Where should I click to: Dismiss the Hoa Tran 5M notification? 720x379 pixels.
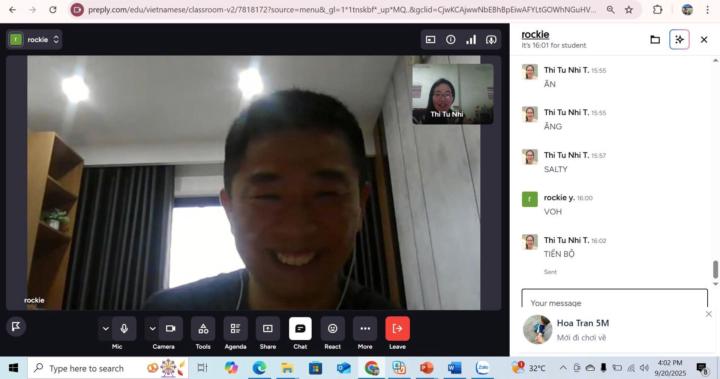pos(709,314)
